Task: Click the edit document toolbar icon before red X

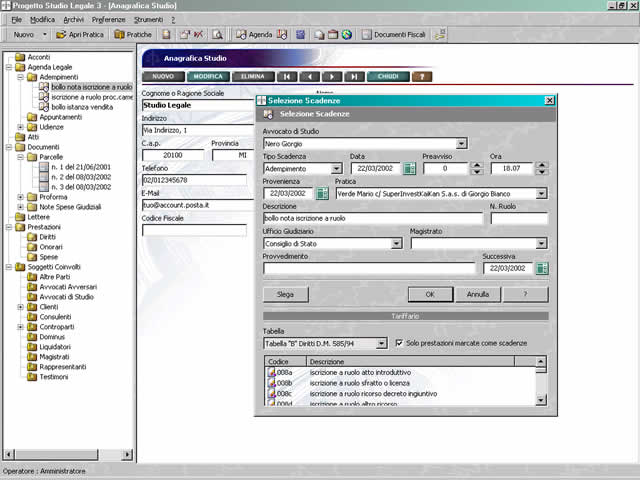Action: click(185, 35)
